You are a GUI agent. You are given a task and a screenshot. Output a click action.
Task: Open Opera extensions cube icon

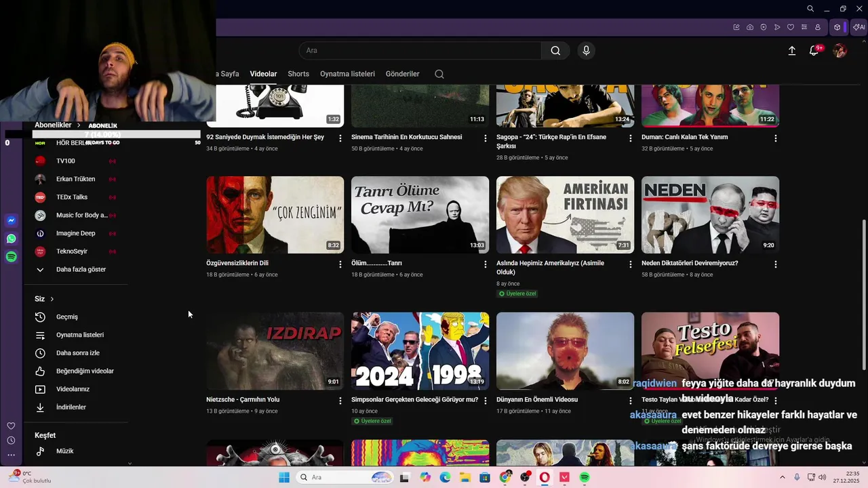pyautogui.click(x=837, y=27)
